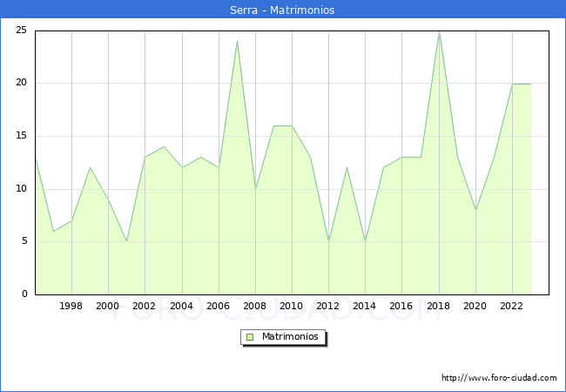Screen dimensions: 566x392
Task: Select the 2016 x-axis label
Action: tap(401, 306)
